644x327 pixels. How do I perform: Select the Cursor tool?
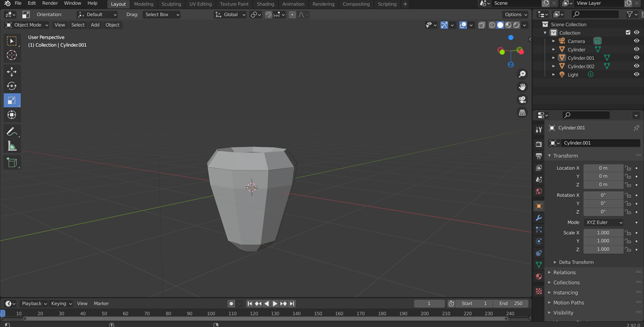click(x=12, y=55)
